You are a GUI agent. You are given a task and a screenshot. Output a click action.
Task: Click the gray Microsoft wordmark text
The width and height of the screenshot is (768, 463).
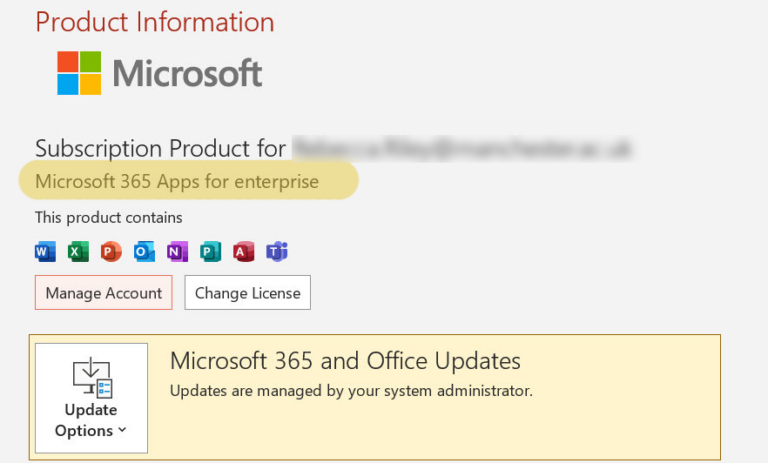pos(187,73)
